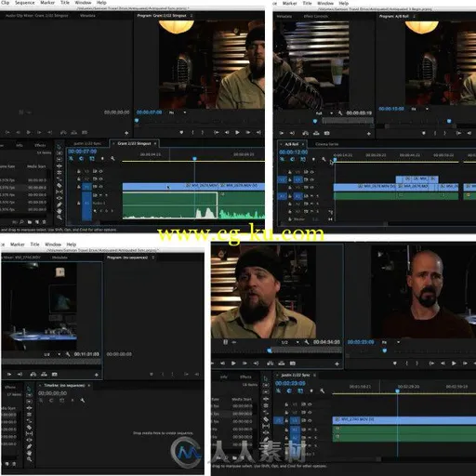476x476 pixels.
Task: Open timeline display settings wrench in Grant Stringout timeline
Action: [x=112, y=159]
